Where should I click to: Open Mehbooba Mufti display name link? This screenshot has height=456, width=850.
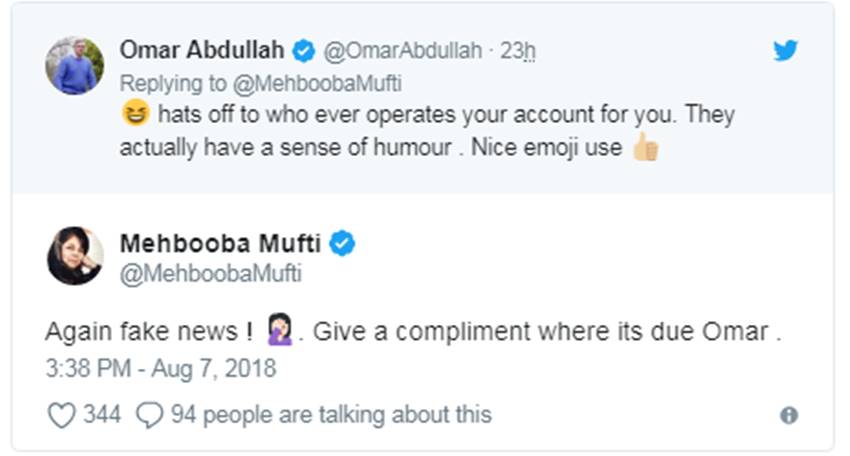(220, 243)
